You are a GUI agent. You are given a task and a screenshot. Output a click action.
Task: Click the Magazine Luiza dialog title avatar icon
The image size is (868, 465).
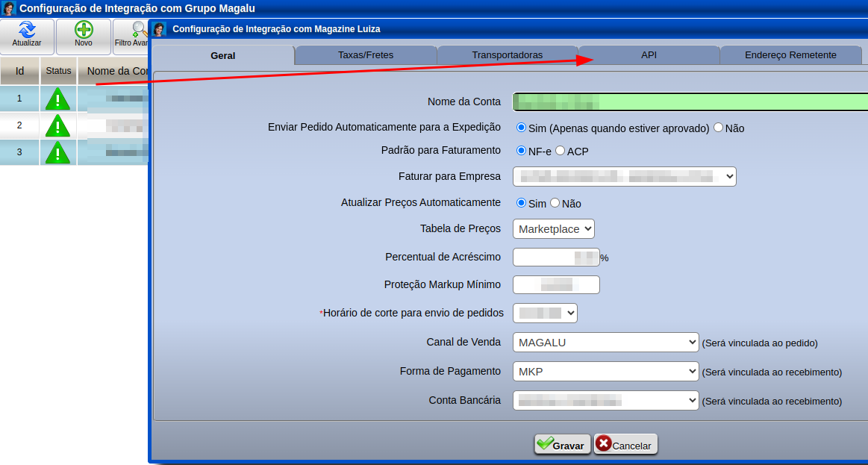click(160, 29)
